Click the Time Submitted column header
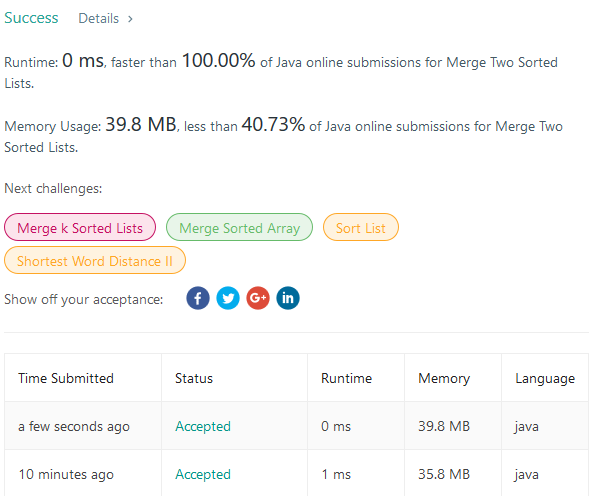Image resolution: width=609 pixels, height=496 pixels. 66,378
